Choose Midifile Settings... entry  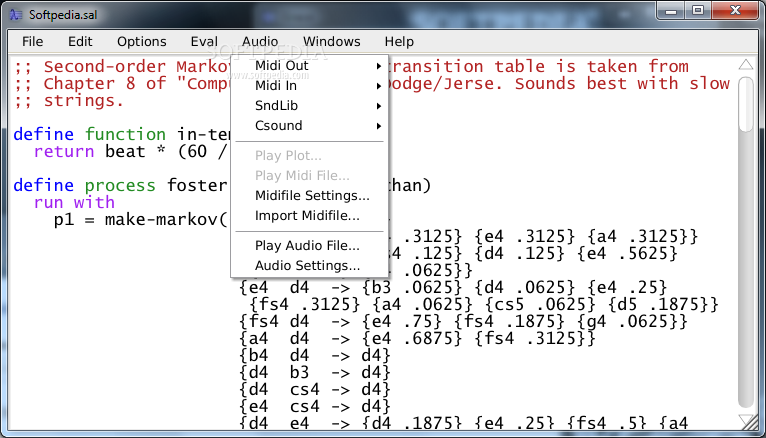(309, 195)
